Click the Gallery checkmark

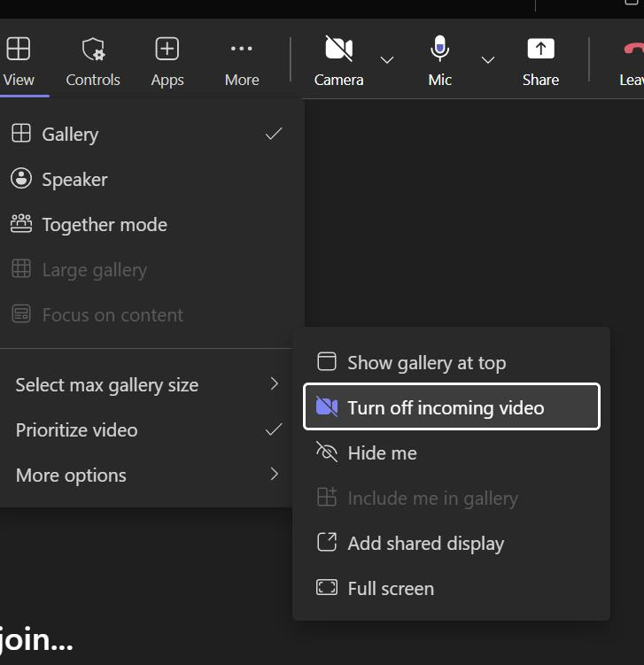pos(274,134)
